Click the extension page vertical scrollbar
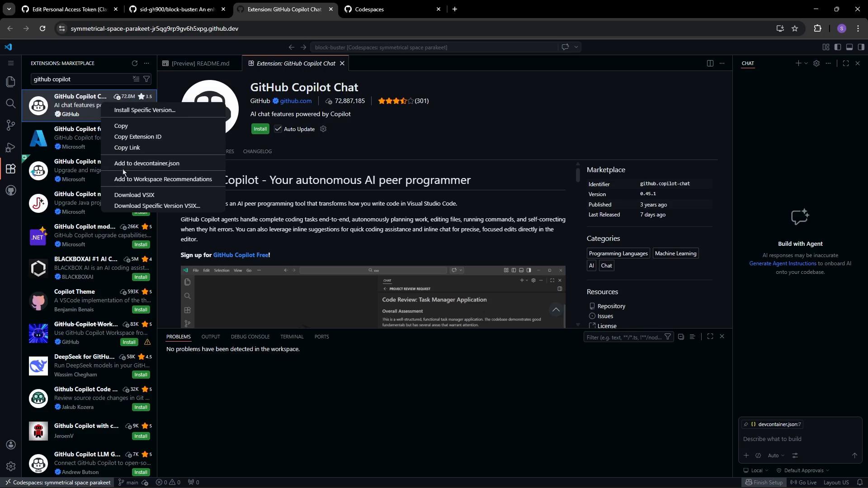Viewport: 868px width, 488px height. [577, 174]
